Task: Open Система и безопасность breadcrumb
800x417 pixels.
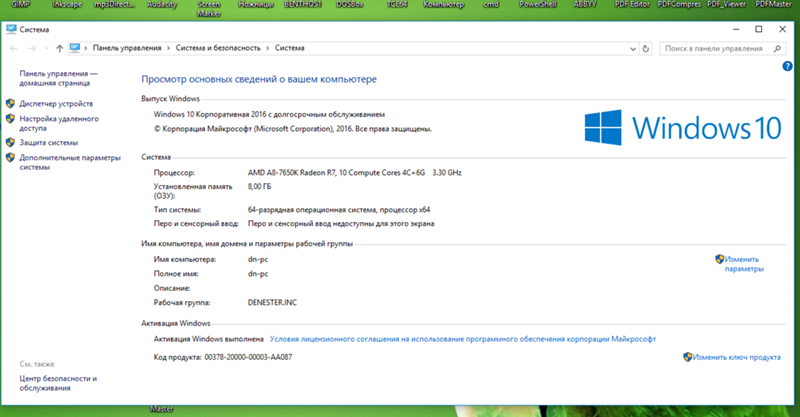Action: click(x=218, y=48)
